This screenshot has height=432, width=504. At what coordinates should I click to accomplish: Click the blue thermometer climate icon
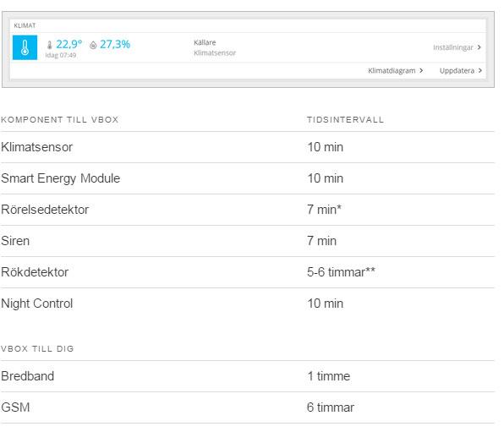[x=25, y=47]
